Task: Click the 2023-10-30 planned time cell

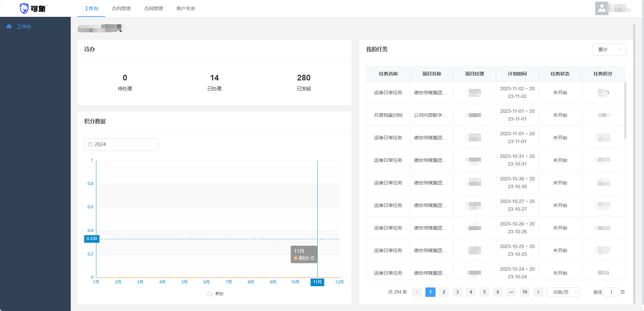Action: (517, 183)
